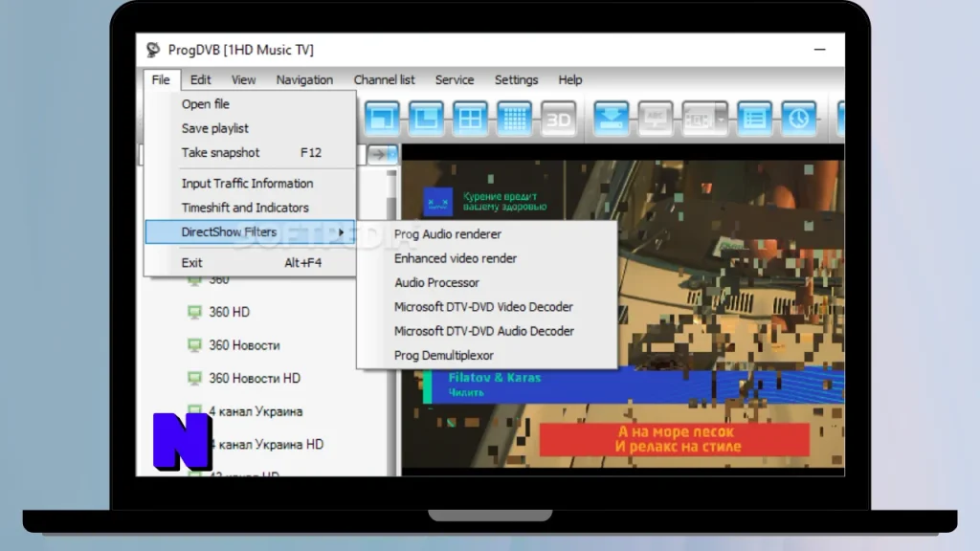Select Timeshift and Indicators entry
Viewport: 980px width, 551px height.
pyautogui.click(x=250, y=208)
